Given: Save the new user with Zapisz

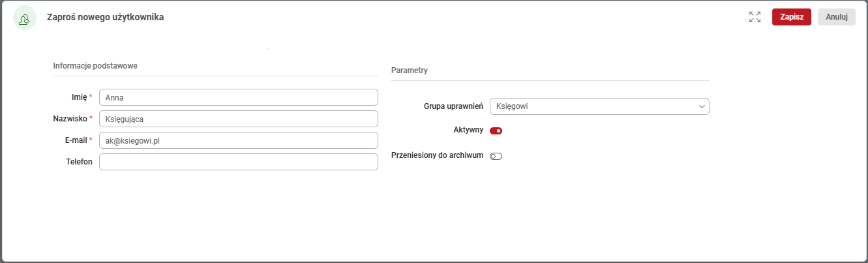Looking at the screenshot, I should [x=791, y=17].
